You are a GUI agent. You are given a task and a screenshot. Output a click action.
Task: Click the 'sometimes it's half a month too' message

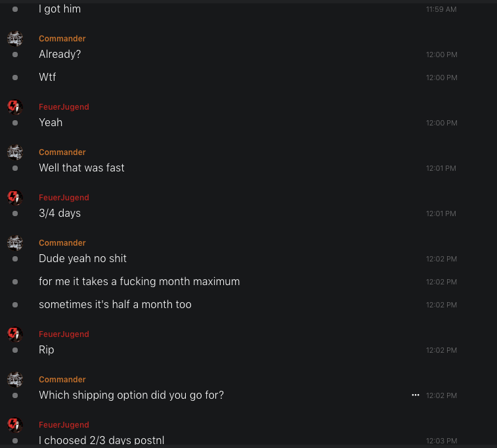[x=115, y=305]
